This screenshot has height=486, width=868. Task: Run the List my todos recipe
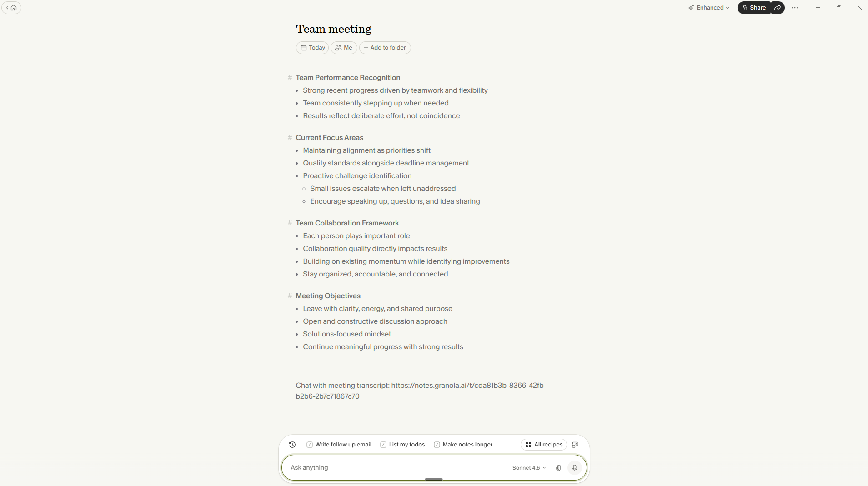tap(402, 445)
